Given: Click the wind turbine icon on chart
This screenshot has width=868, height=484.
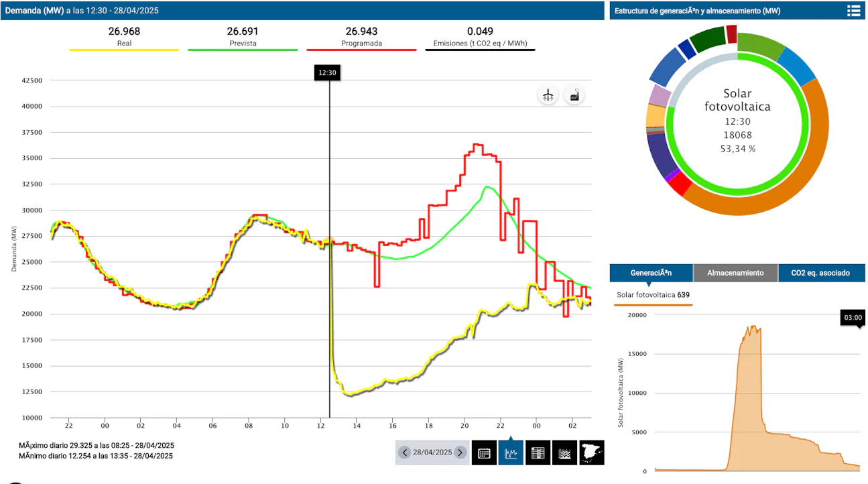Looking at the screenshot, I should [548, 95].
